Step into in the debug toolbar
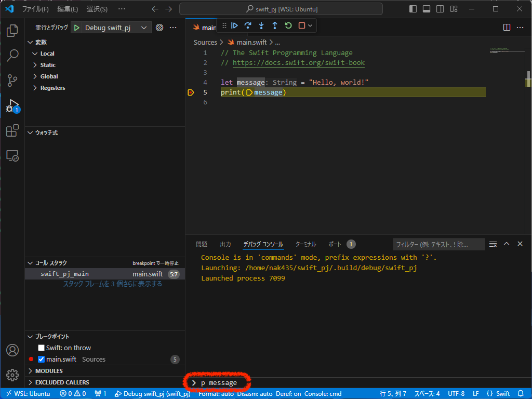 coord(261,26)
